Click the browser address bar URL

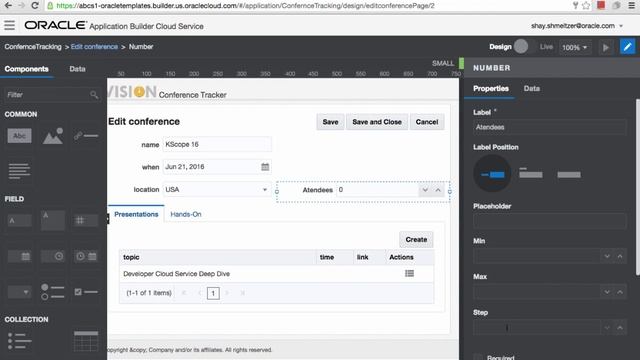[245, 6]
